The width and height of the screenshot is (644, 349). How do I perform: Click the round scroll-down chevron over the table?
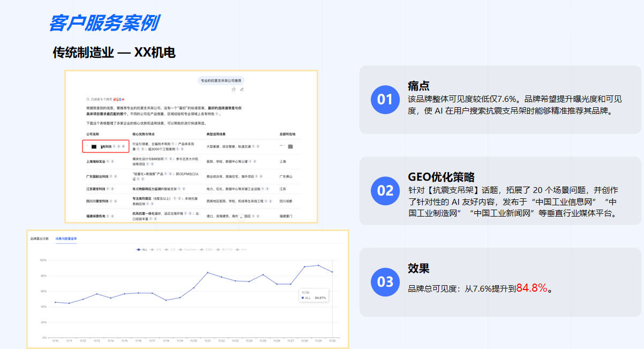click(x=242, y=217)
